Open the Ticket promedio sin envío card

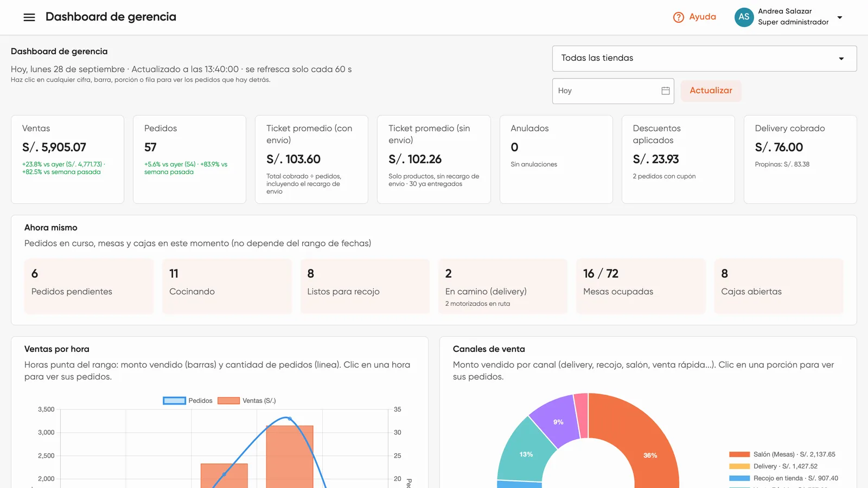[434, 159]
